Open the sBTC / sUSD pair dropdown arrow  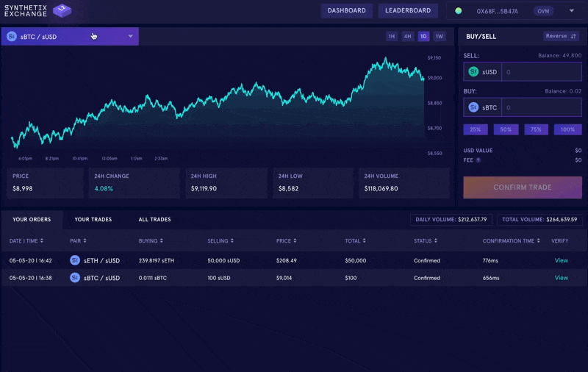pyautogui.click(x=131, y=36)
